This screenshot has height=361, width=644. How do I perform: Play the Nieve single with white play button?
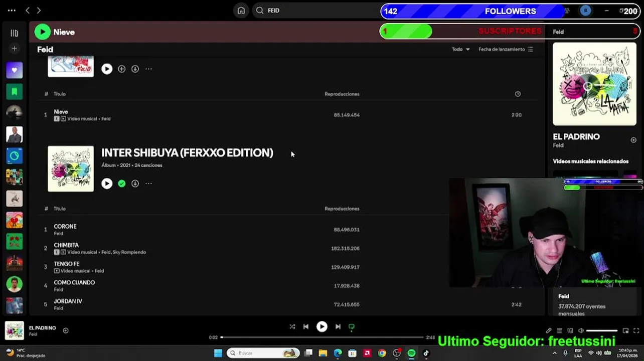[107, 69]
